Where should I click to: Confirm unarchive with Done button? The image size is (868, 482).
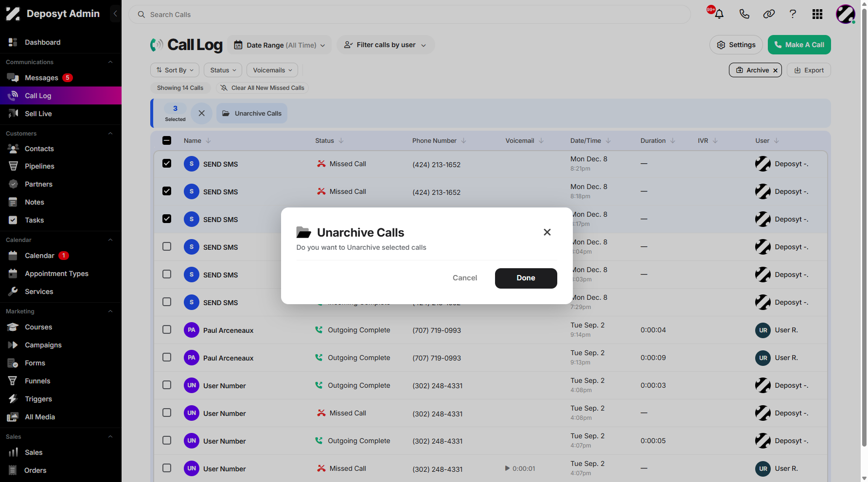526,278
